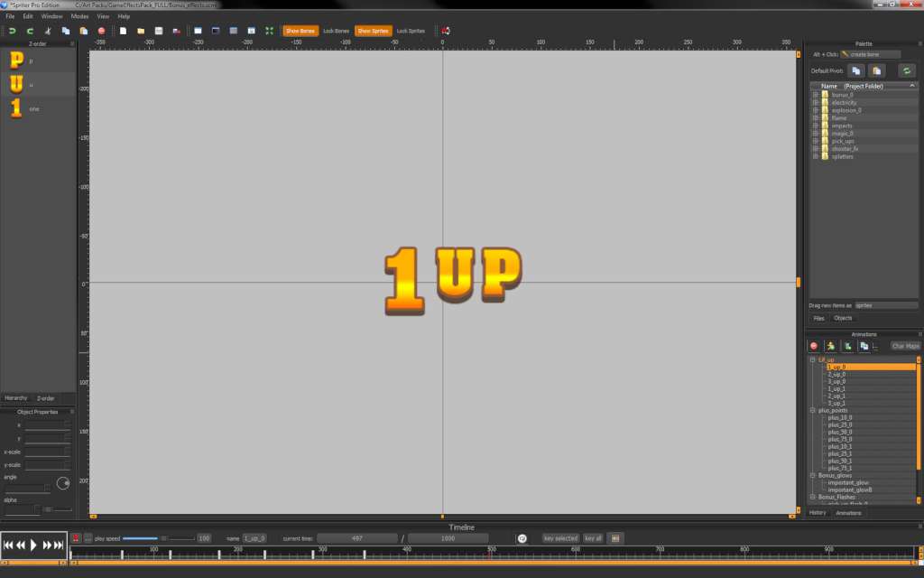Click the Copy icon in the toolbar
Viewport: 924px width, 578px height.
[x=65, y=30]
